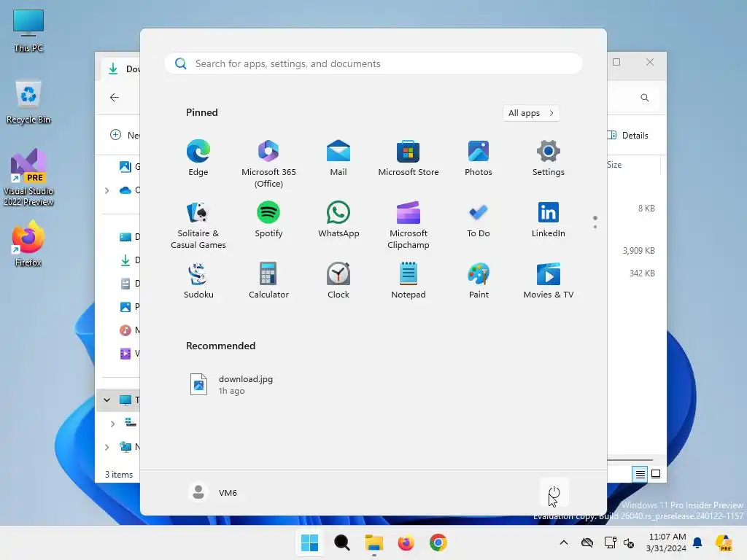Open the clock showing 11:07 AM
This screenshot has height=560, width=747.
point(667,542)
